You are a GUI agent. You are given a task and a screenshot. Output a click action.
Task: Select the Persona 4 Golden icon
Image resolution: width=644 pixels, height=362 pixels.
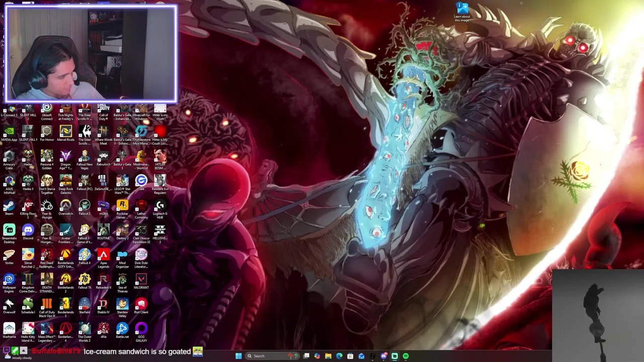click(x=47, y=160)
